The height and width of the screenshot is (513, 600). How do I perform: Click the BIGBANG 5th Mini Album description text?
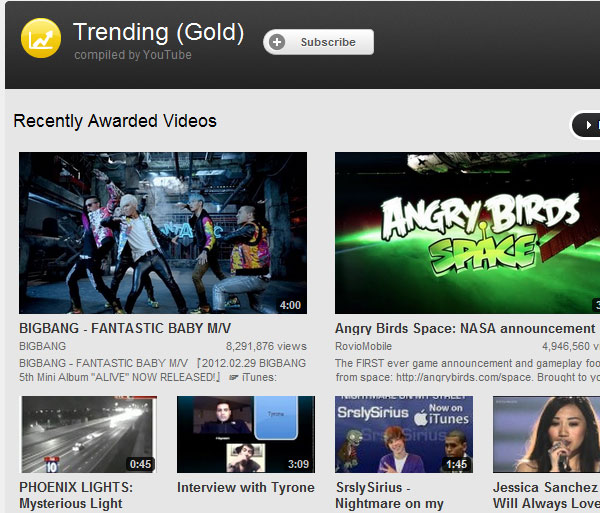coord(163,370)
